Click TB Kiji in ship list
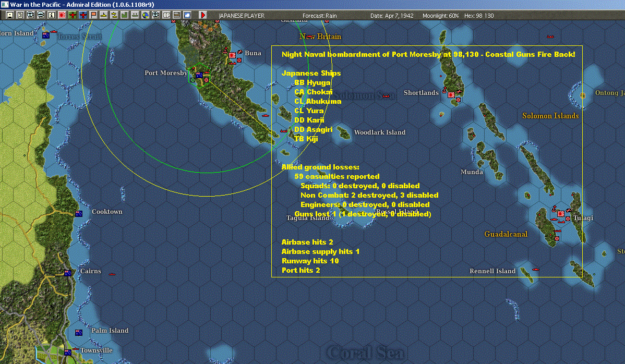625x364 pixels. pos(306,139)
